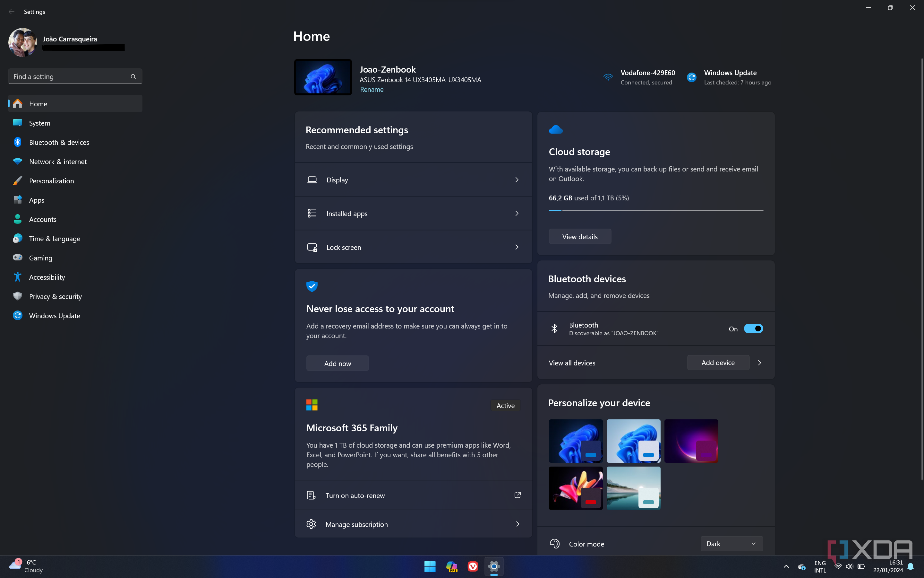
Task: Click the Add device button
Action: pyautogui.click(x=718, y=363)
